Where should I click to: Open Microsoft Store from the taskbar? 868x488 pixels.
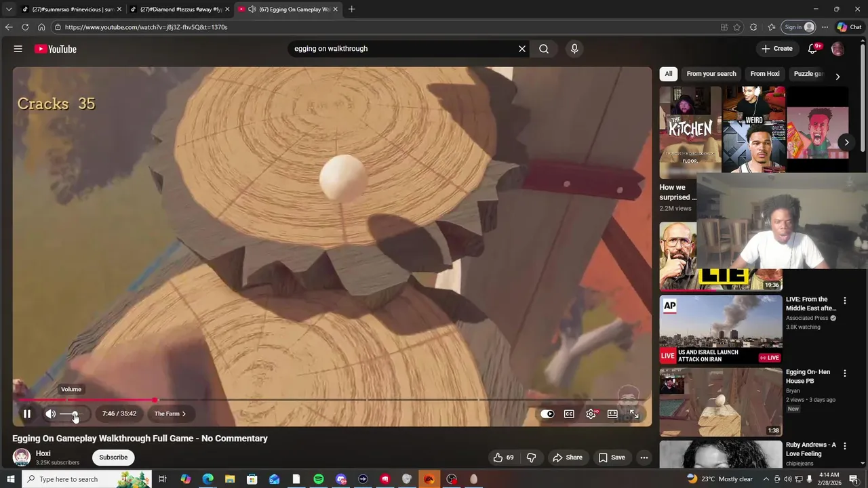[x=252, y=479]
